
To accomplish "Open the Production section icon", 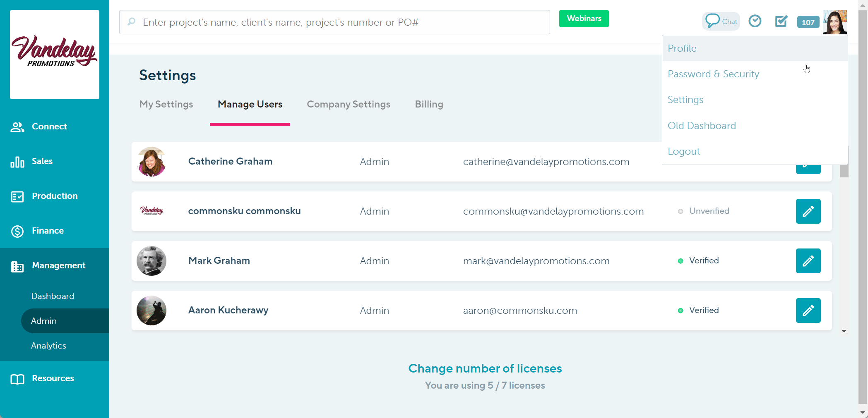I will pyautogui.click(x=17, y=196).
